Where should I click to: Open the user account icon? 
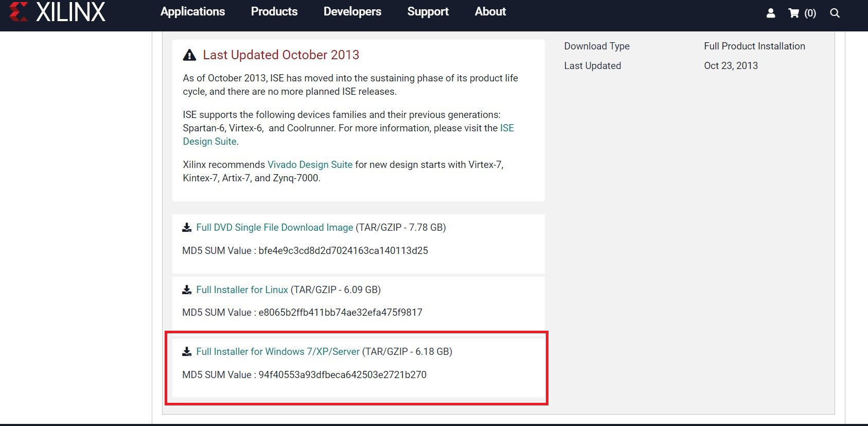click(770, 13)
